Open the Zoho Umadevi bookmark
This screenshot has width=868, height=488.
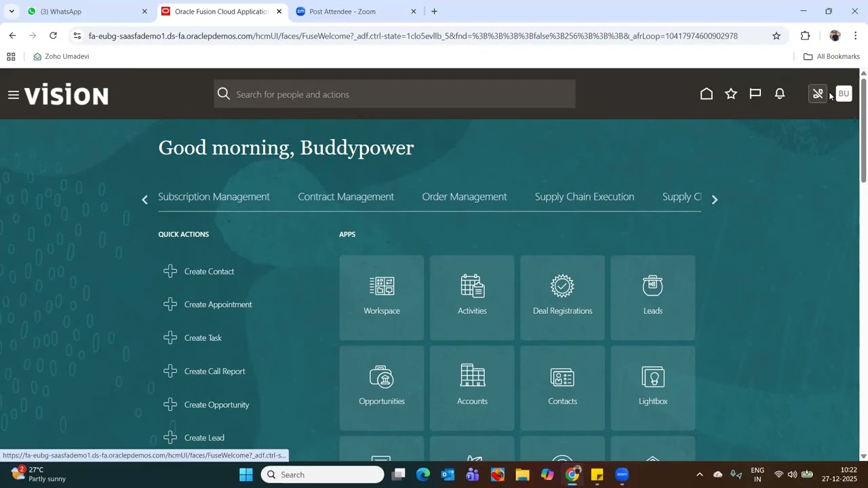(x=61, y=56)
